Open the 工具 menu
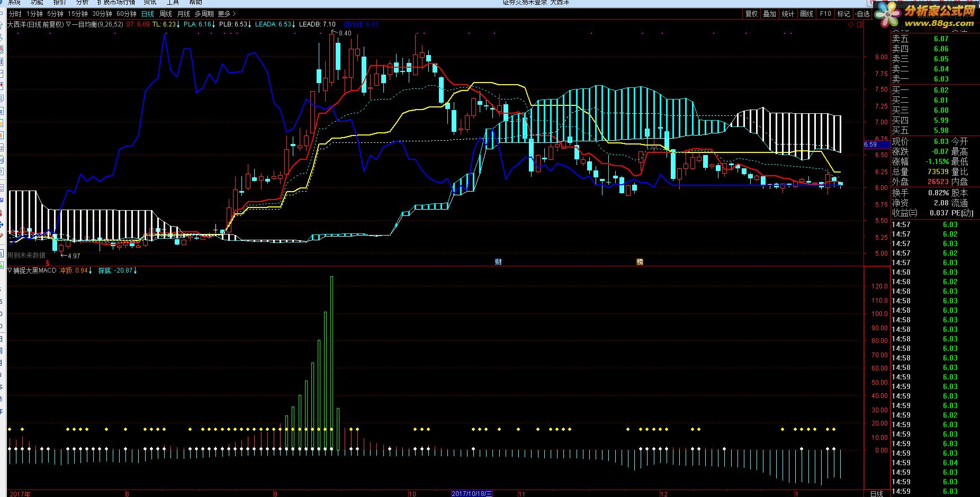 tap(173, 3)
